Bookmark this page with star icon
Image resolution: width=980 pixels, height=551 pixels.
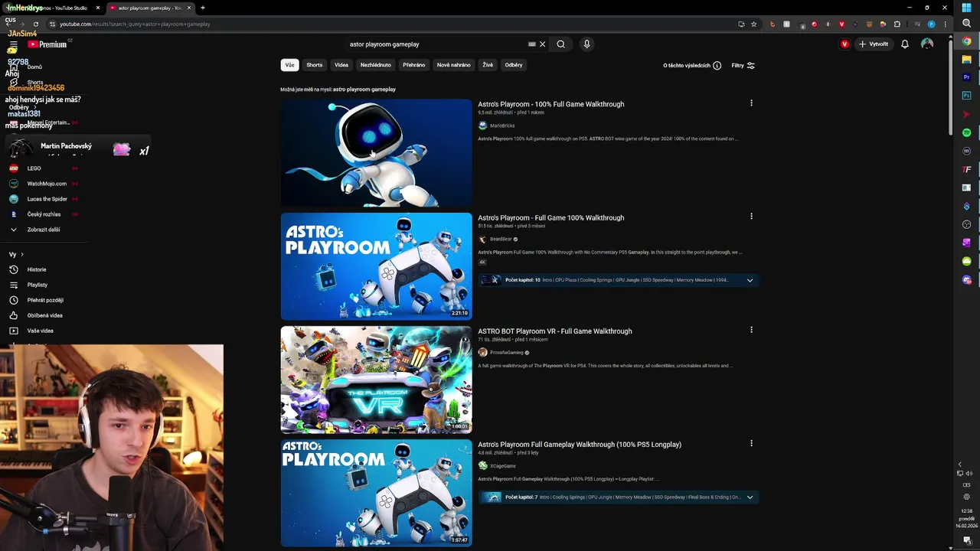[x=753, y=24]
